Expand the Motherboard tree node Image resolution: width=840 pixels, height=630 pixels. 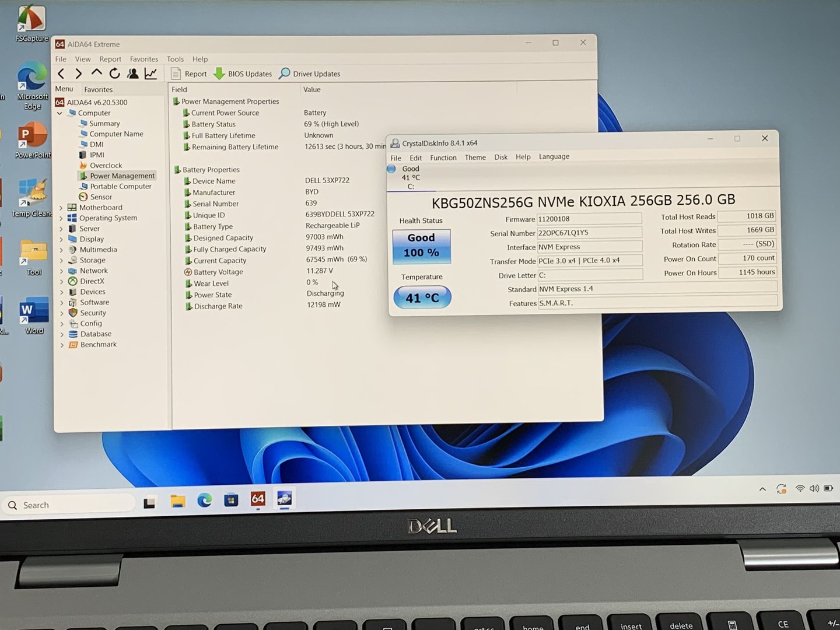click(61, 208)
